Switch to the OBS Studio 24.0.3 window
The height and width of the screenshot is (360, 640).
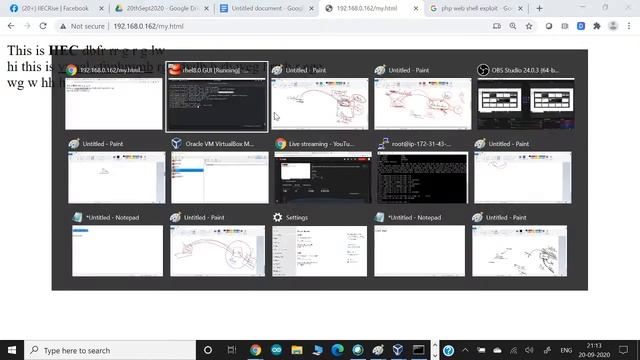[526, 104]
